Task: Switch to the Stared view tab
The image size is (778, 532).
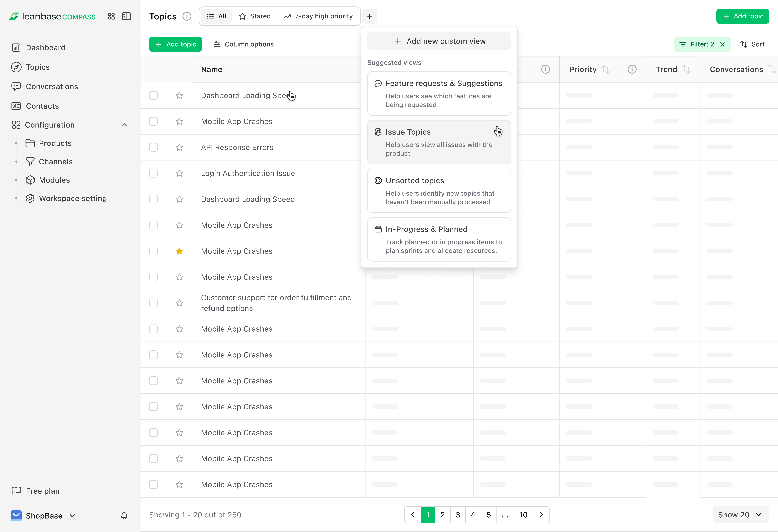Action: tap(255, 16)
